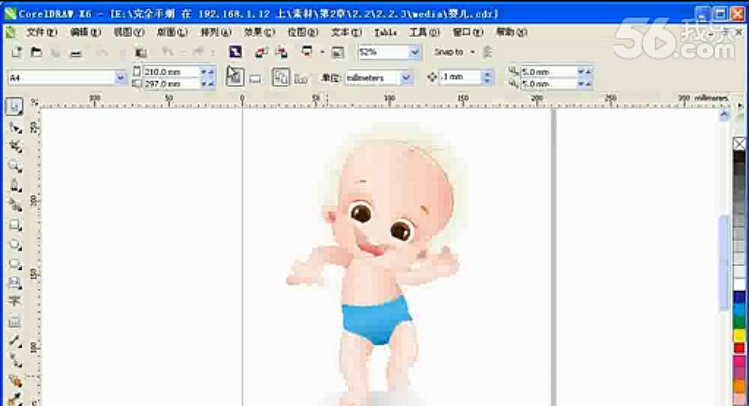Open the 视图(V) View menu
Viewport: 749px width, 406px height.
point(128,32)
